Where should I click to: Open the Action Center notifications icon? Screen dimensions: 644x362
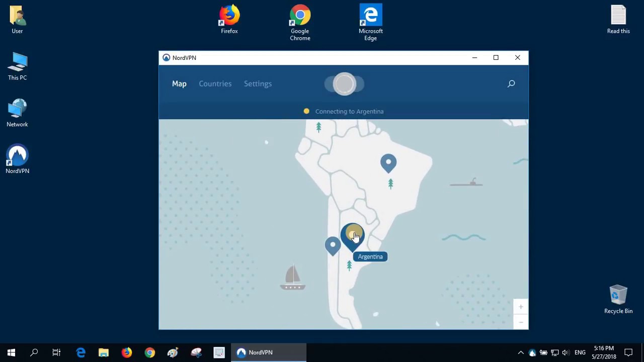pos(628,352)
